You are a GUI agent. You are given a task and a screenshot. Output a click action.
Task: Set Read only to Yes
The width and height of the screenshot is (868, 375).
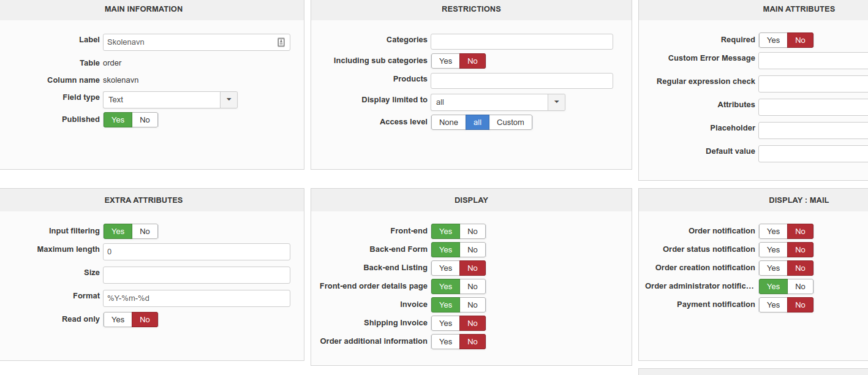tap(118, 320)
